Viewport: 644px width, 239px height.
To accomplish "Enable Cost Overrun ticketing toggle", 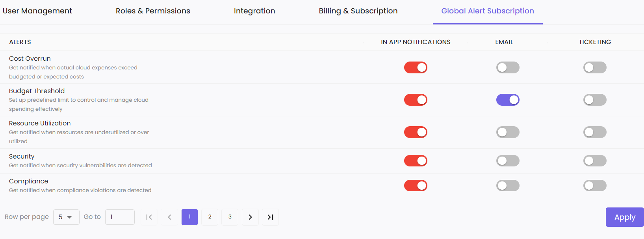I will pos(595,67).
